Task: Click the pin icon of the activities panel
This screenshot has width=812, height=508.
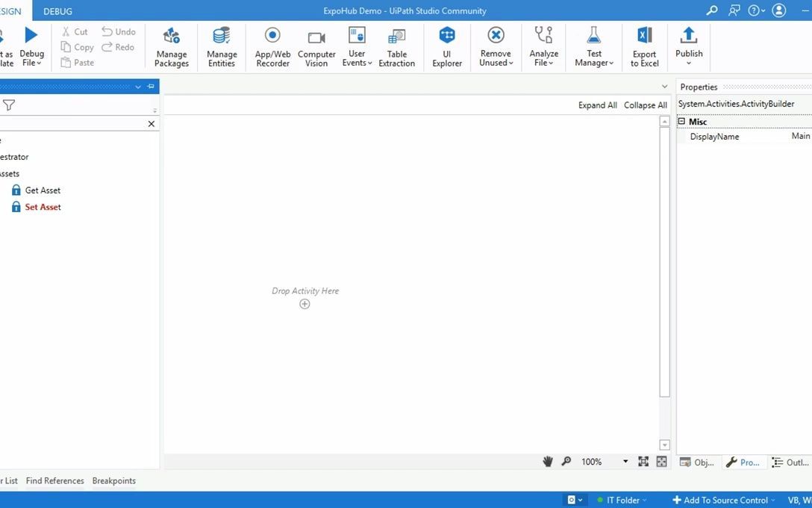Action: coord(151,86)
